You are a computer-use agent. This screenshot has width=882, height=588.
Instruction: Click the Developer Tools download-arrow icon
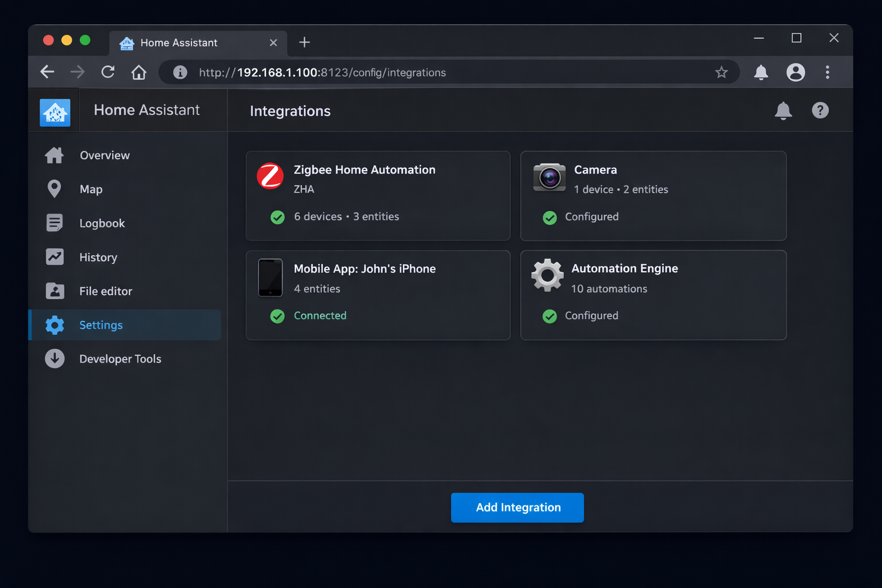55,358
